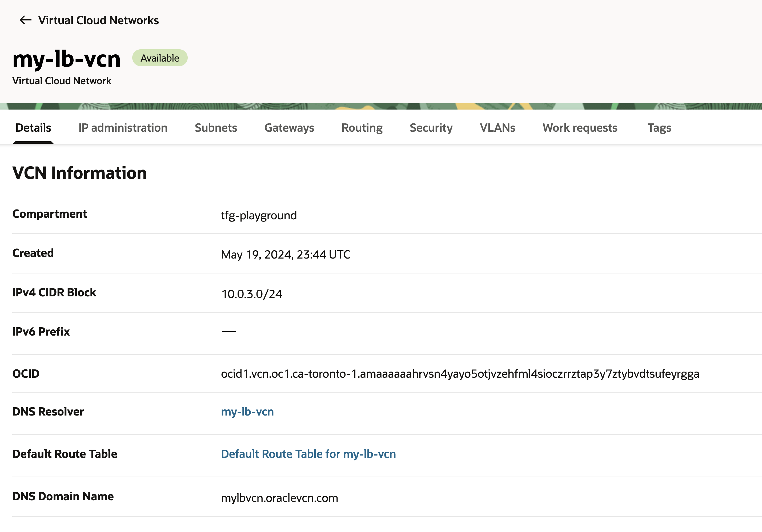Image resolution: width=762 pixels, height=532 pixels.
Task: Switch to the Routing tab
Action: tap(362, 128)
